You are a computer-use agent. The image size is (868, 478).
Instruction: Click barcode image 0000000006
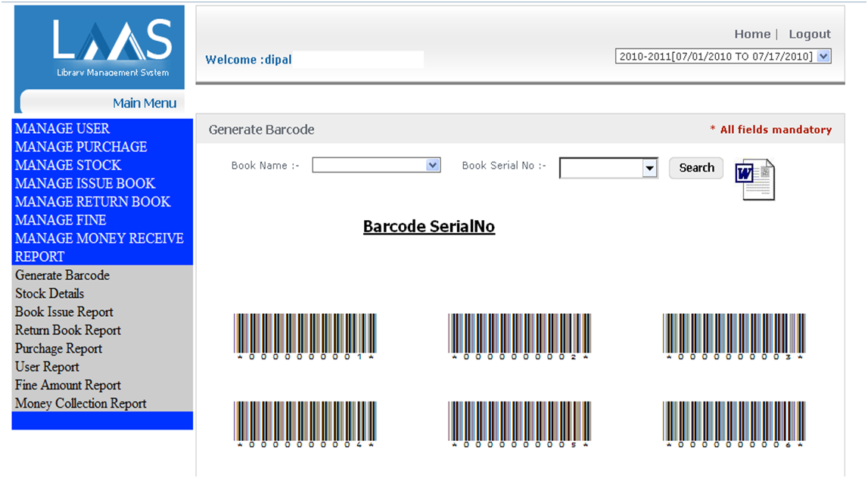734,424
